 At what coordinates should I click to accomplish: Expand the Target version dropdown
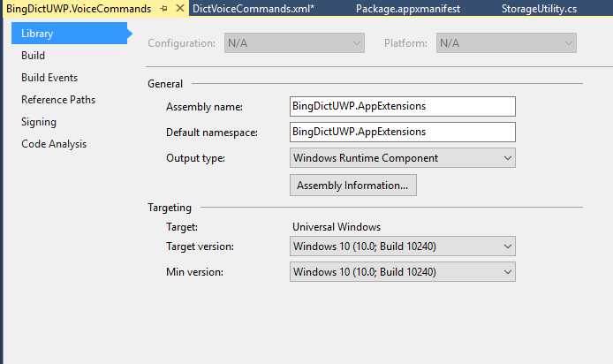[x=402, y=246]
